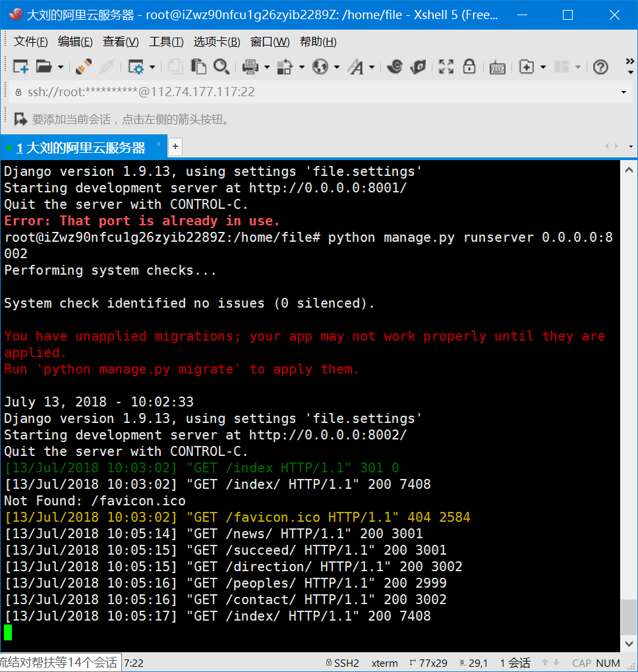Launch Xagent with the second spiral icon

pyautogui.click(x=418, y=67)
